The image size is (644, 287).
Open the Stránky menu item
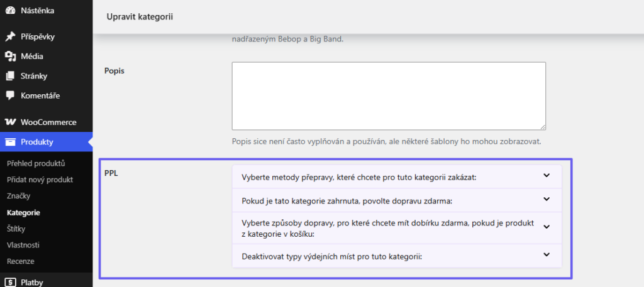(47, 76)
